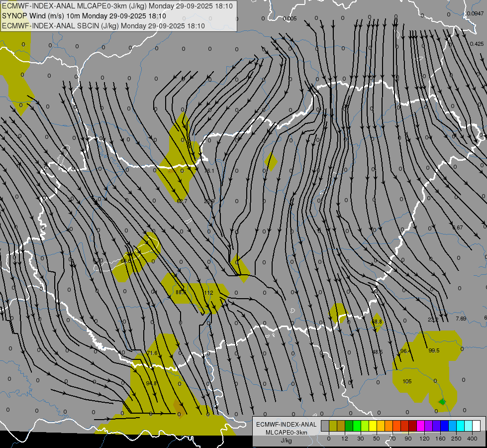Click the legend tick value '30'
This screenshot has width=487, height=448.
point(361,439)
